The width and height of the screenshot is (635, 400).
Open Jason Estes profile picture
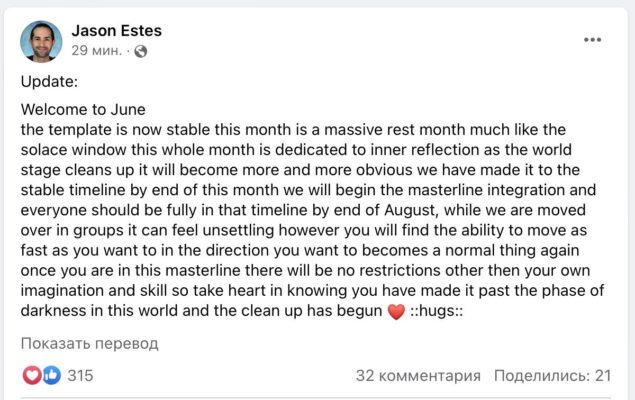pyautogui.click(x=41, y=40)
